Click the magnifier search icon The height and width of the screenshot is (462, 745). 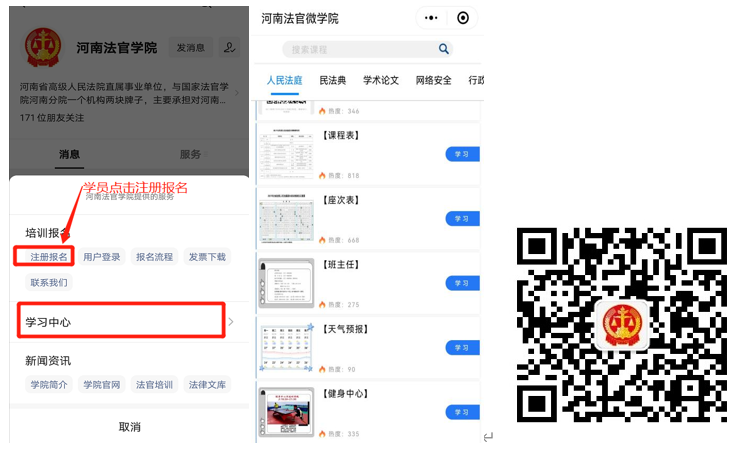click(x=443, y=49)
